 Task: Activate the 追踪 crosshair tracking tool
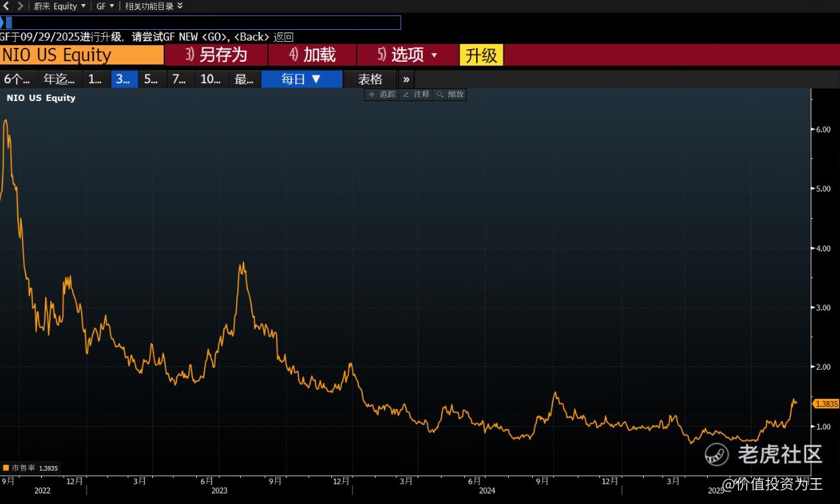(x=382, y=94)
